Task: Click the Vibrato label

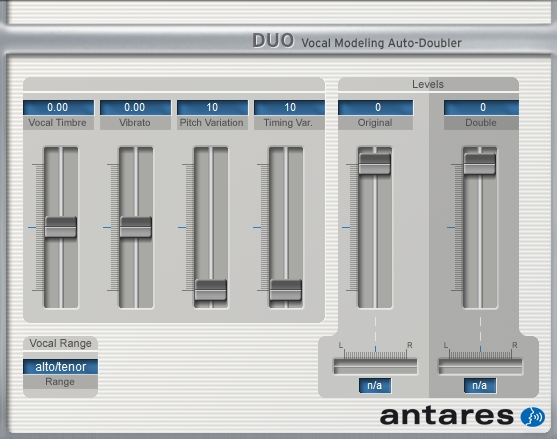Action: [135, 123]
